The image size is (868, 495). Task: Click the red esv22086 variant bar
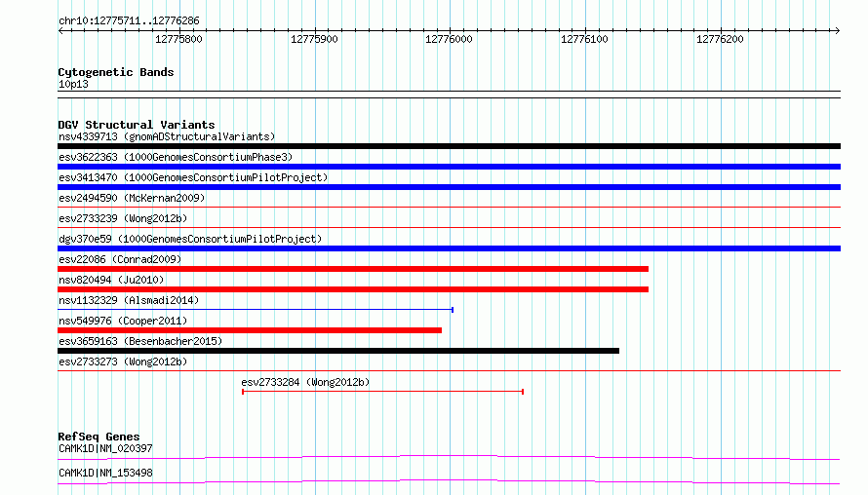353,269
